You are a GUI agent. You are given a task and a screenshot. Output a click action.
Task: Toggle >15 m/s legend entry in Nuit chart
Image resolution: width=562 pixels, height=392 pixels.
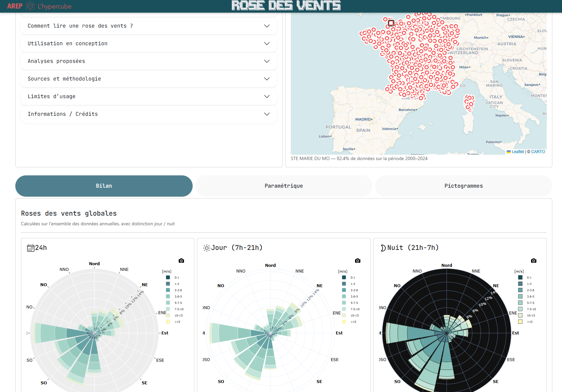pyautogui.click(x=525, y=322)
